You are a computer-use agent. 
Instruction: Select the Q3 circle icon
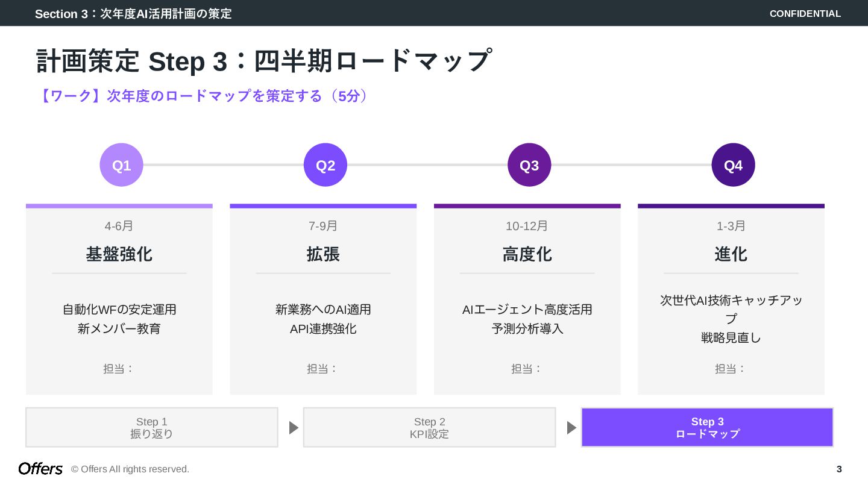coord(529,165)
